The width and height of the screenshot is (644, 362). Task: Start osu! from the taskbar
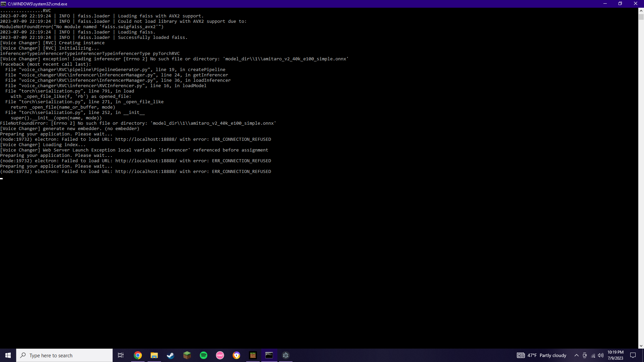click(x=220, y=355)
